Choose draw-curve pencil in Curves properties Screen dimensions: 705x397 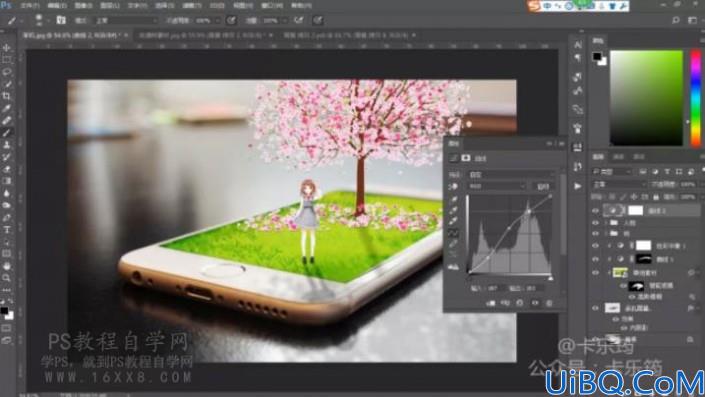453,244
